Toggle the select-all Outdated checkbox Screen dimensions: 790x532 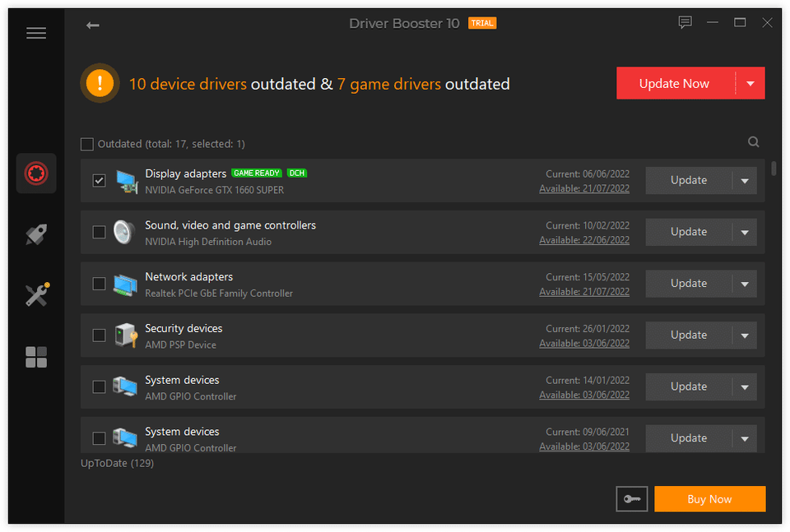tap(87, 145)
